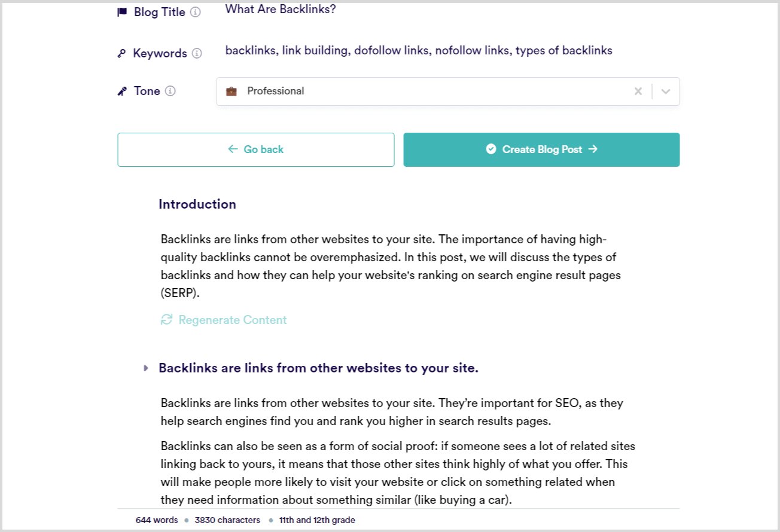This screenshot has width=780, height=532.
Task: Click the Regenerate Content link
Action: pos(232,320)
